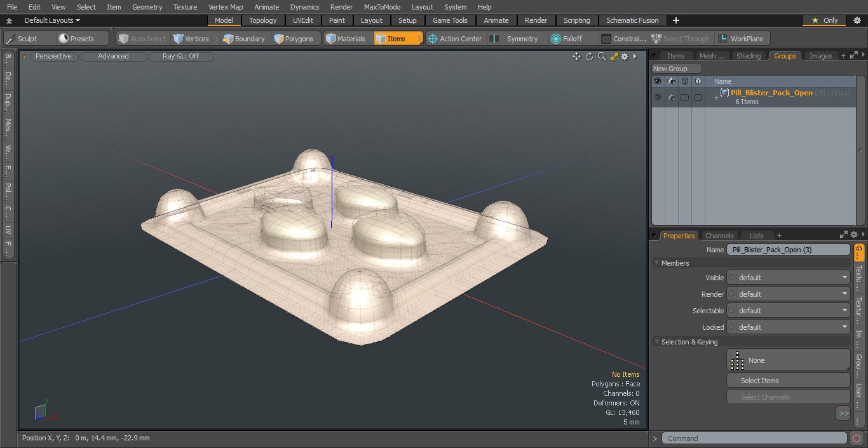This screenshot has height=448, width=868.
Task: Add a new layout tab with plus
Action: coord(675,20)
